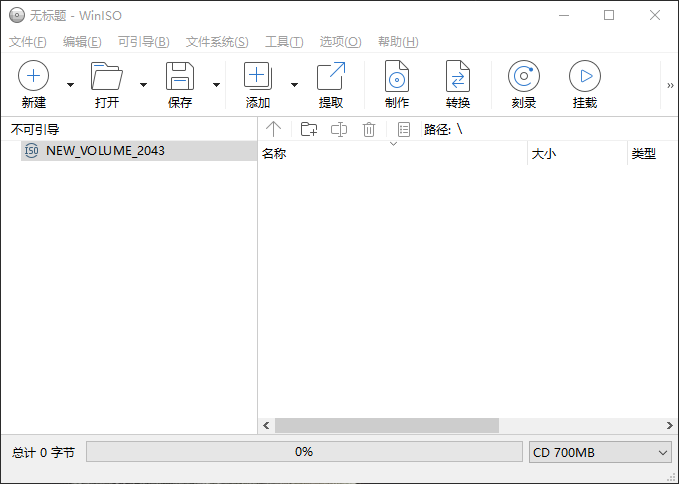679x484 pixels.
Task: Click the Add (添加) toolbar icon
Action: [x=258, y=76]
